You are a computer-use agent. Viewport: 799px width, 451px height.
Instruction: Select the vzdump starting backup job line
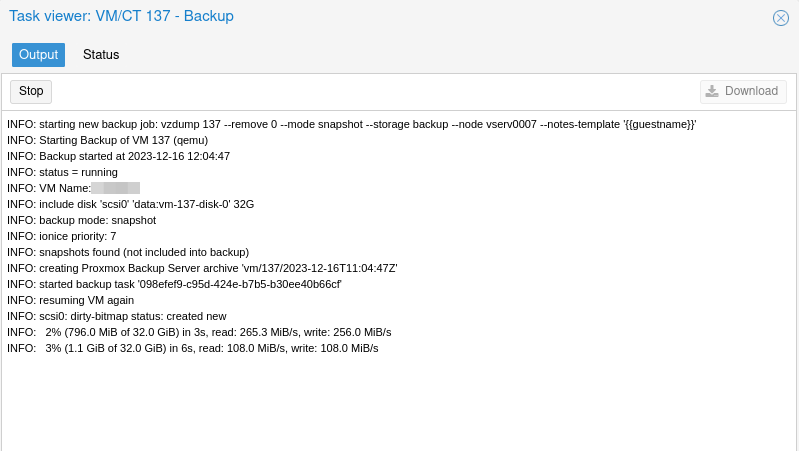[351, 124]
